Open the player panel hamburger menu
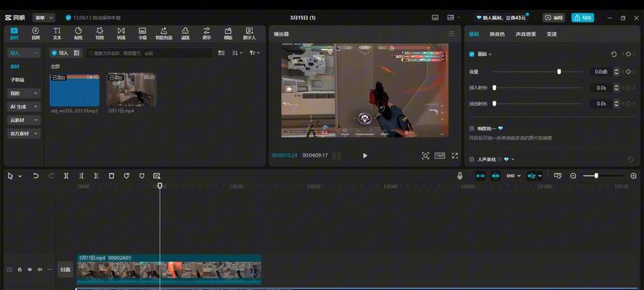644x290 pixels. pyautogui.click(x=452, y=33)
